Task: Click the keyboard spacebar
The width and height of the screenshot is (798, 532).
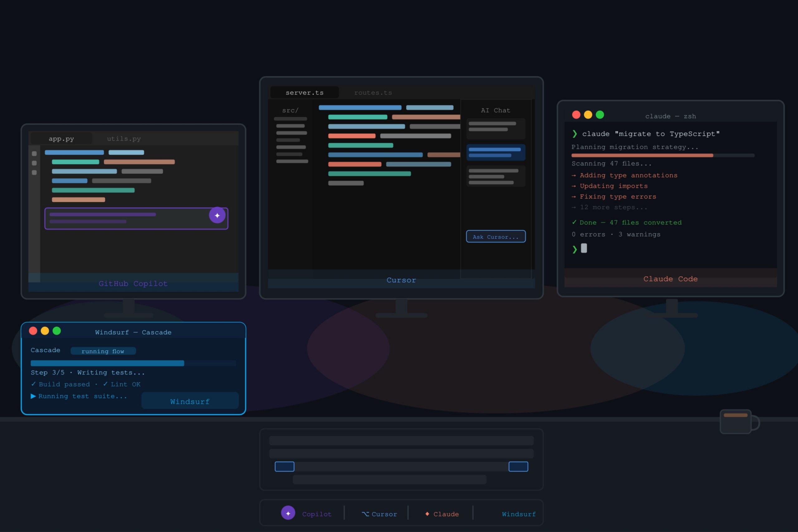Action: [390, 479]
